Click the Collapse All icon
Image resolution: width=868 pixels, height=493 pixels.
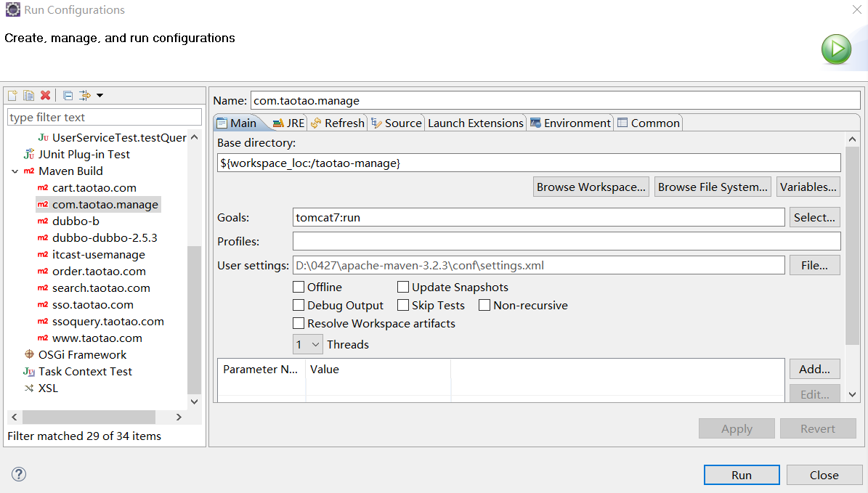(68, 96)
